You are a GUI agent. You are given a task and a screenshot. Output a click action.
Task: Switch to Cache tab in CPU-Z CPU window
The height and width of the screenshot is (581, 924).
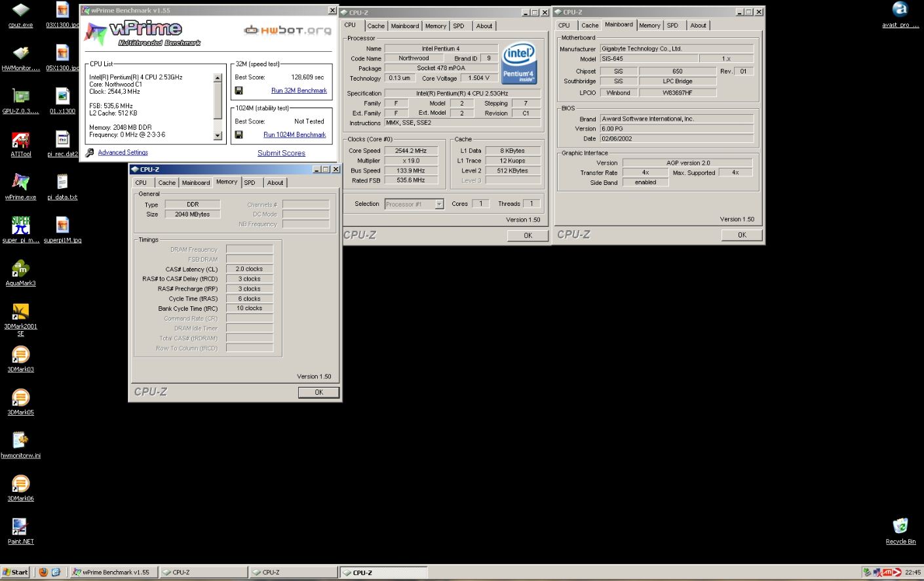point(375,26)
